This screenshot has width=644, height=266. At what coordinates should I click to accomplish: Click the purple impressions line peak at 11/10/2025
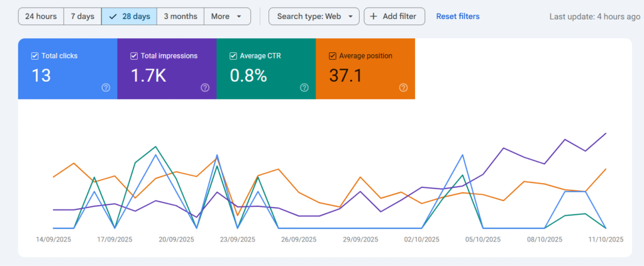[x=606, y=133]
